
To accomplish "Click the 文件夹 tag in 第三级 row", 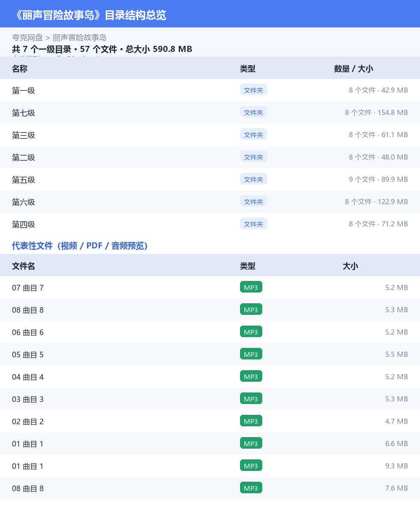I will 254,134.
